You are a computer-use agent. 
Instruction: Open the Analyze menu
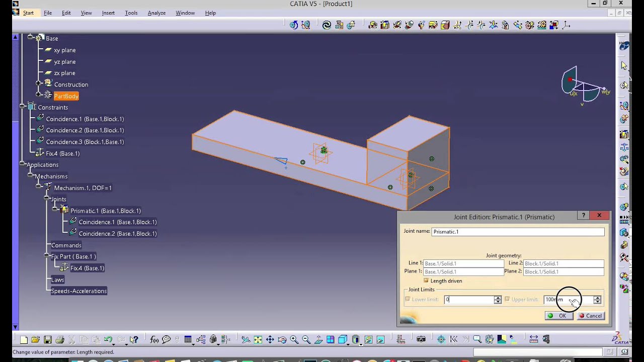pyautogui.click(x=156, y=13)
